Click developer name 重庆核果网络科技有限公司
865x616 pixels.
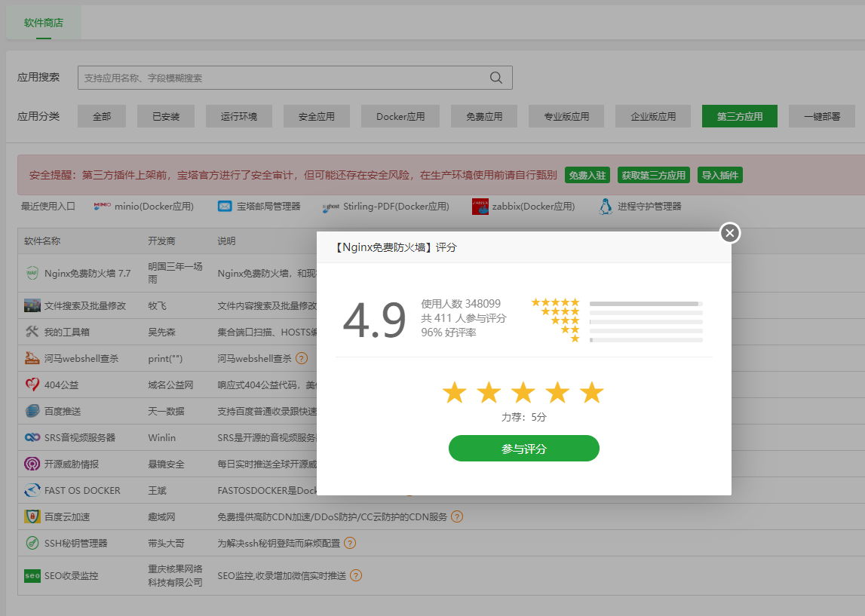(175, 576)
